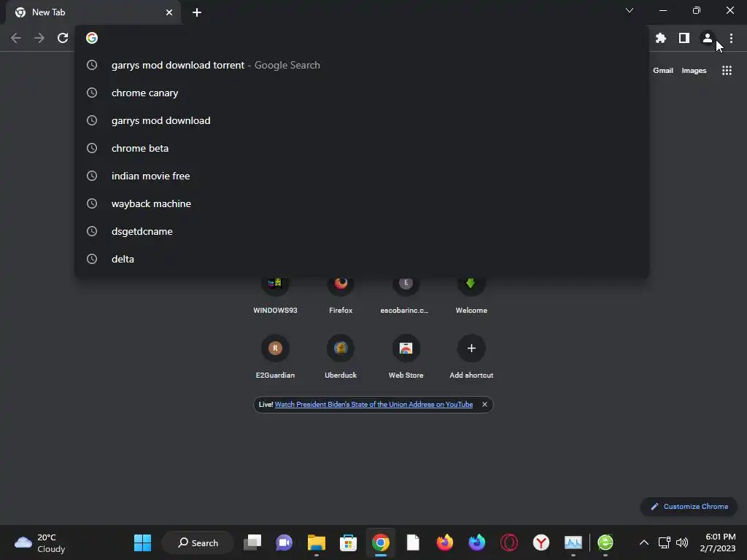Click the taskbar Search box
This screenshot has width=747, height=560.
198,542
